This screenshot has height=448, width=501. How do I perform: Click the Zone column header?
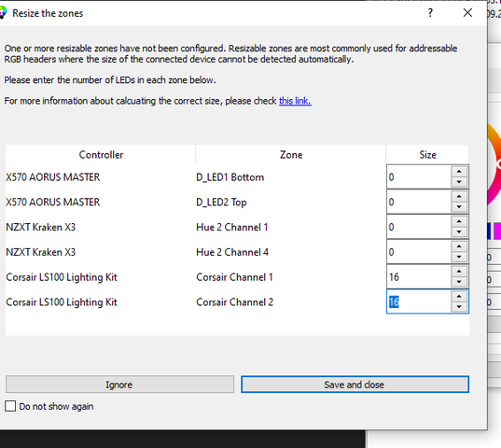(x=291, y=155)
